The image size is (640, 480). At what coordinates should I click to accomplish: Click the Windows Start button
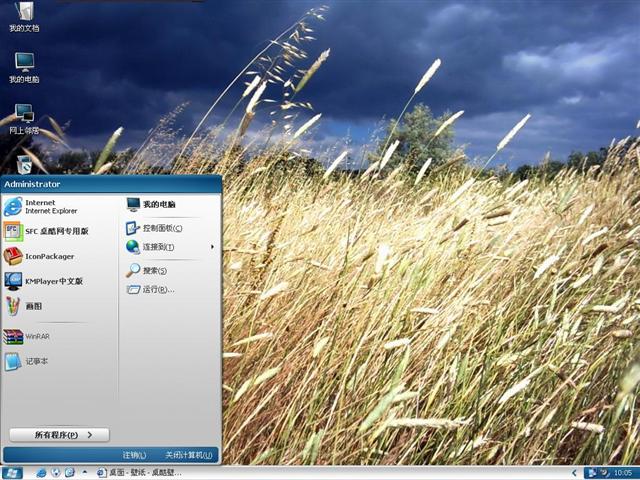[x=11, y=473]
